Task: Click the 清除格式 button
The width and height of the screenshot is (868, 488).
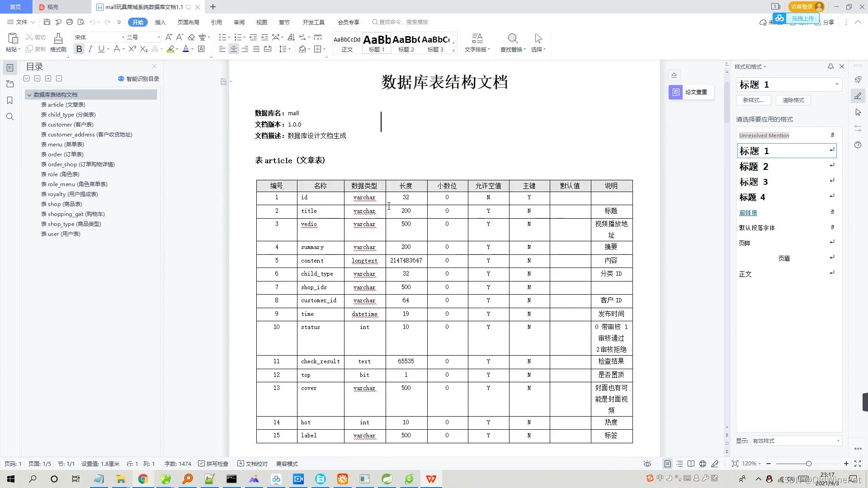Action: click(793, 100)
